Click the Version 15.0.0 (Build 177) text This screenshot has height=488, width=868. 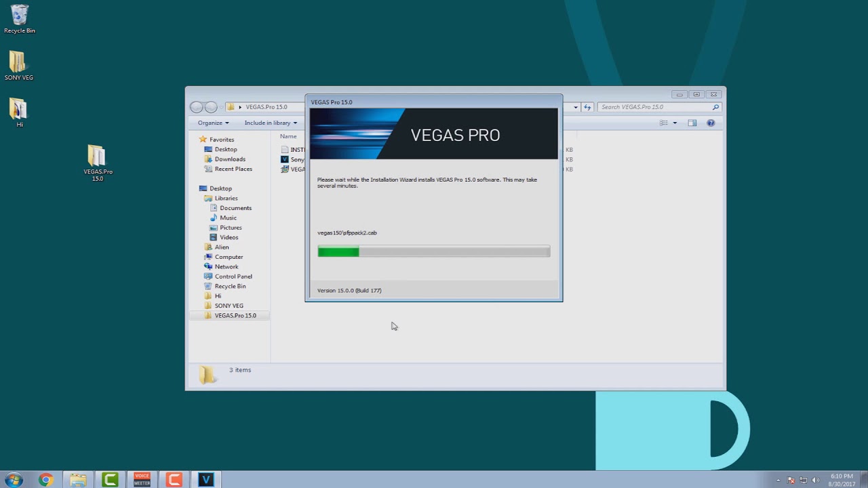click(x=349, y=290)
